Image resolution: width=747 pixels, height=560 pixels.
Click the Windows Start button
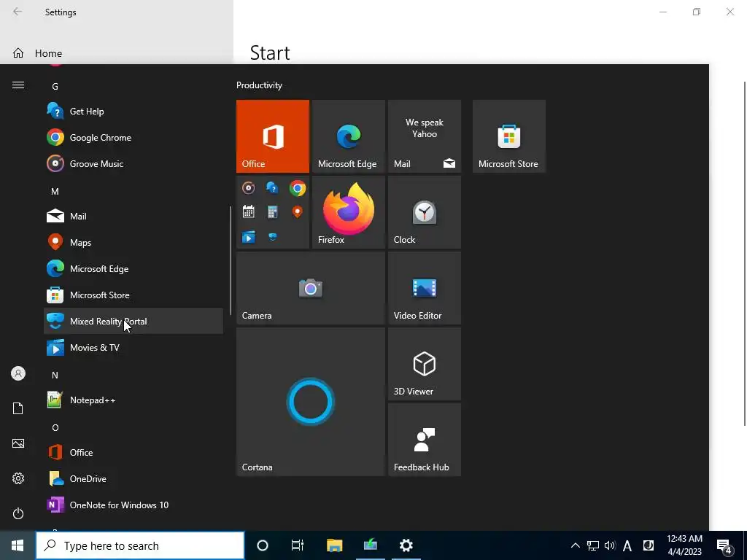tap(18, 545)
